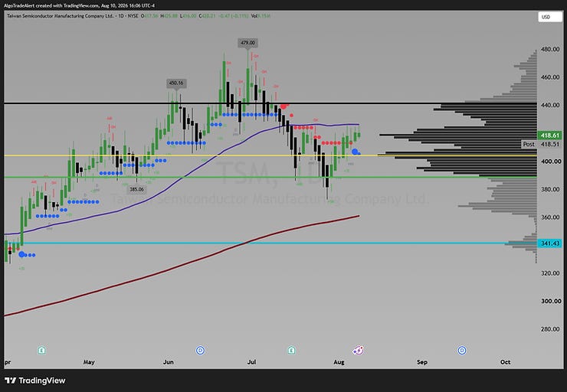Click the Oct label on time axis

(x=505, y=362)
